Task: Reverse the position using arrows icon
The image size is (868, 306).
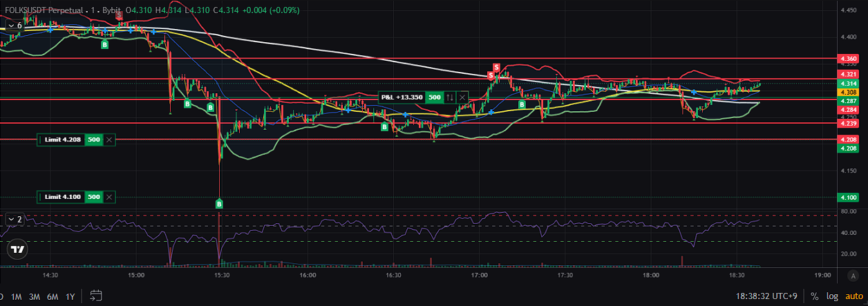Action: coord(450,97)
